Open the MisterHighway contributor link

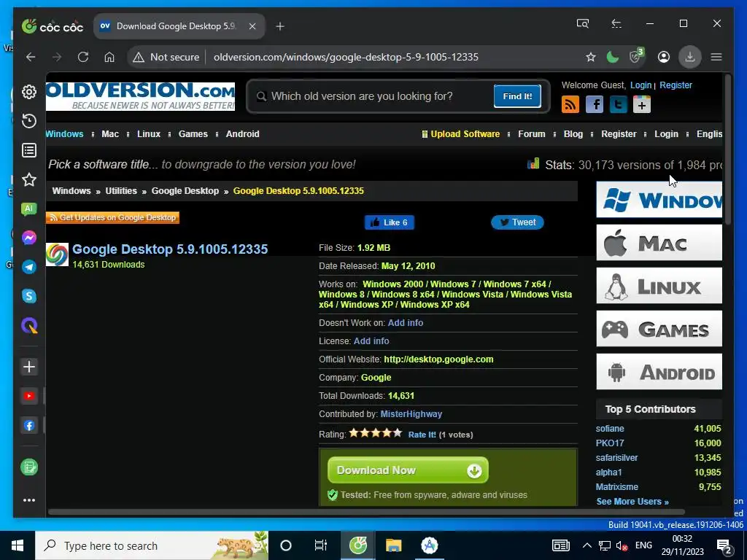(411, 414)
